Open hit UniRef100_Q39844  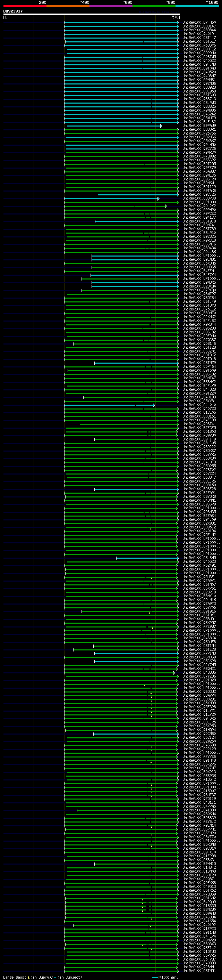pos(199,31)
